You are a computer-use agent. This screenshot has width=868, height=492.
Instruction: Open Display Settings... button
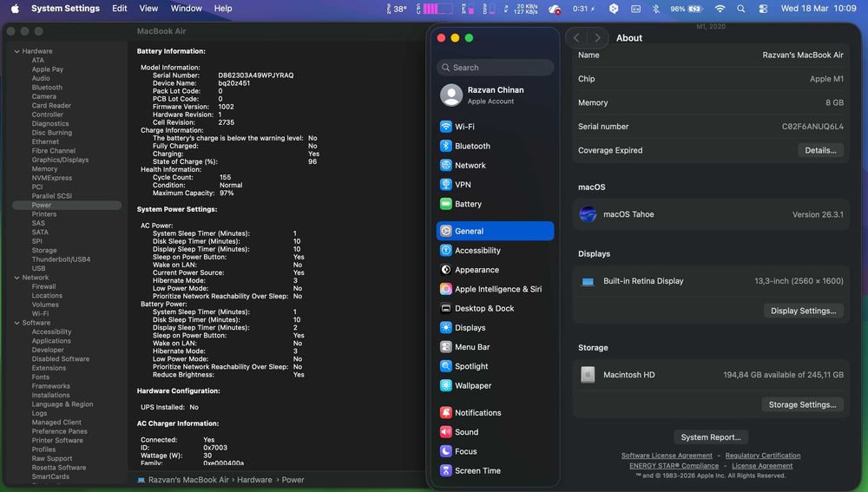(x=803, y=311)
